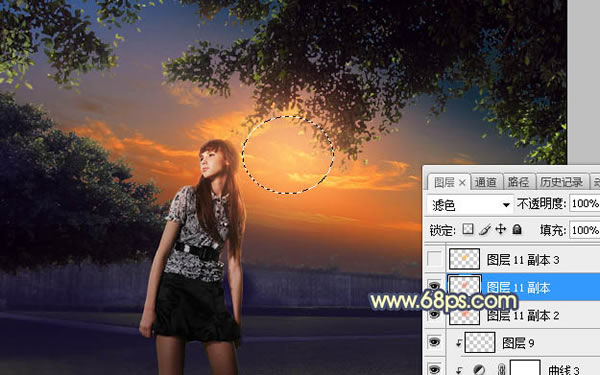Show the hidden 图层 11 副本 3 layer
The height and width of the screenshot is (375, 600).
point(434,259)
